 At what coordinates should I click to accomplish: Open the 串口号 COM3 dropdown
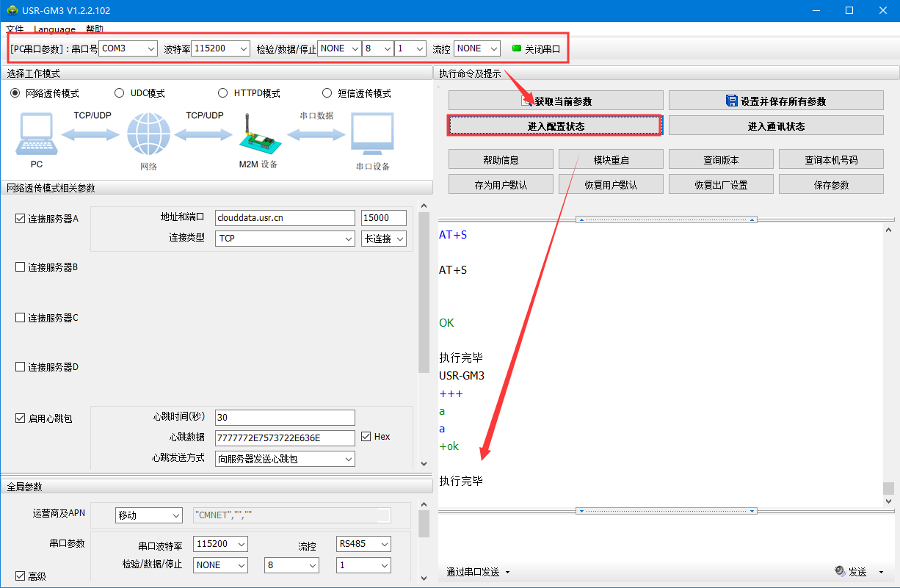[x=128, y=48]
